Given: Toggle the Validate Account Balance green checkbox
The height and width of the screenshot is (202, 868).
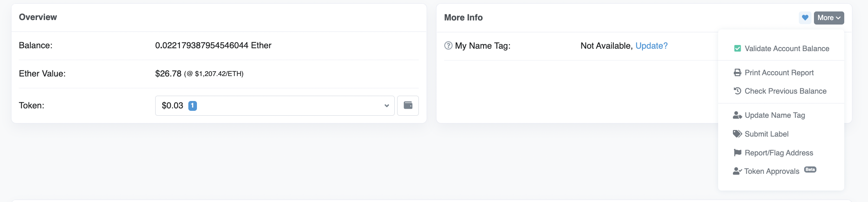Looking at the screenshot, I should point(737,48).
